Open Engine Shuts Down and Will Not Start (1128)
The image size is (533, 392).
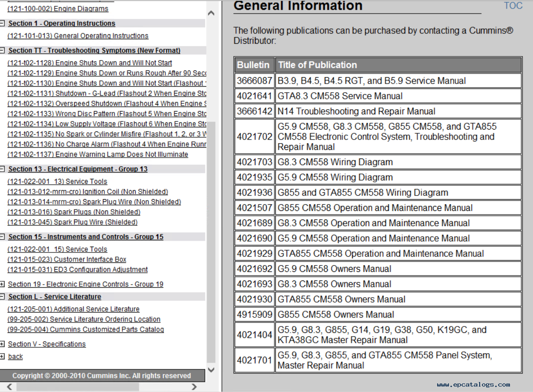90,63
